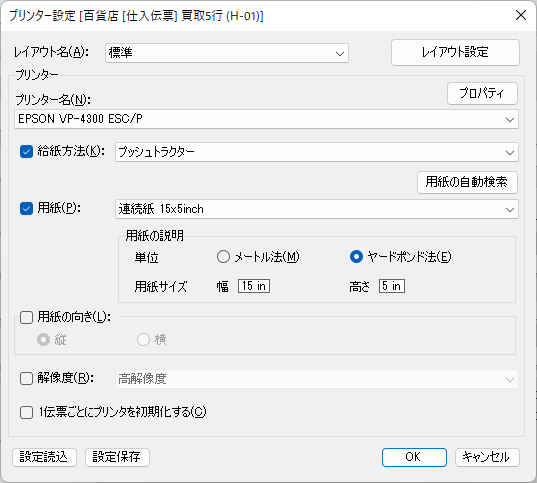Click the 幅 field showing 15 in
The height and width of the screenshot is (483, 537).
pyautogui.click(x=254, y=286)
